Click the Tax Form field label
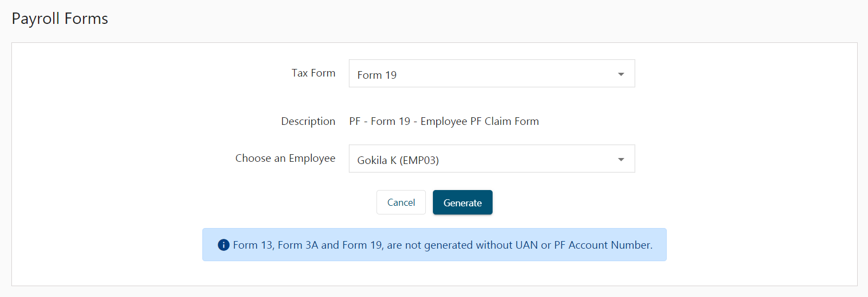The height and width of the screenshot is (297, 868). 314,73
